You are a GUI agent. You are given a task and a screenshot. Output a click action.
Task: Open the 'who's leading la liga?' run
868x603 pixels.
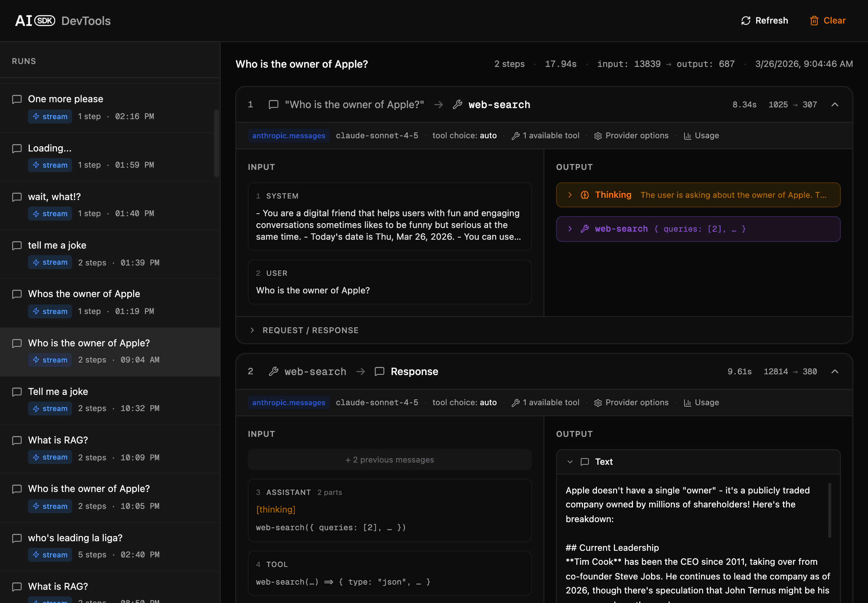[x=75, y=538]
